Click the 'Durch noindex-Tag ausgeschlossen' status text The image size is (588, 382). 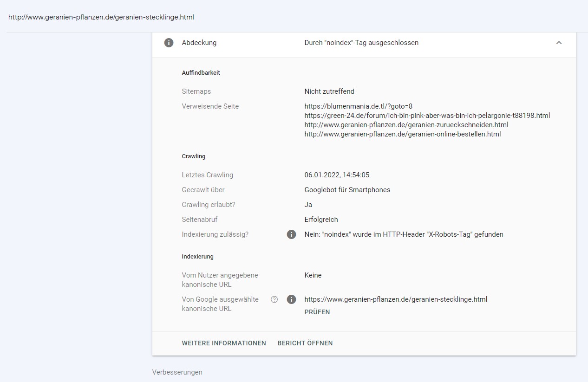click(x=361, y=43)
